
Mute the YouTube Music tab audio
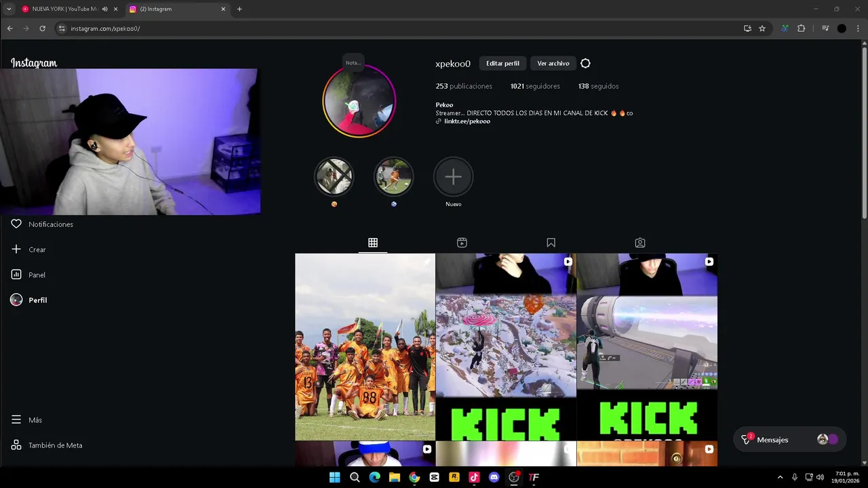tap(104, 9)
